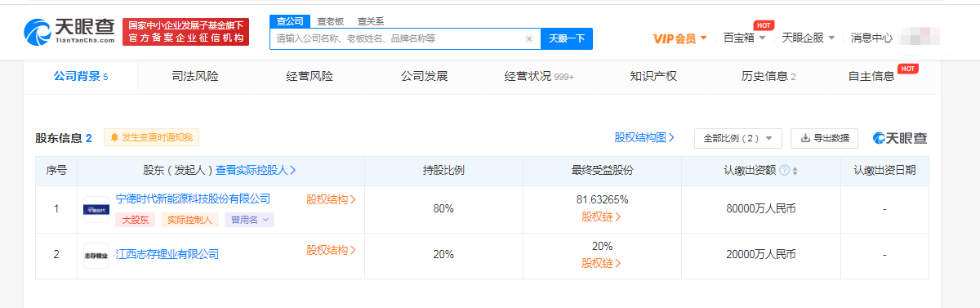
Task: Click the red 官方备案企业征信机构 banner
Action: pyautogui.click(x=186, y=32)
